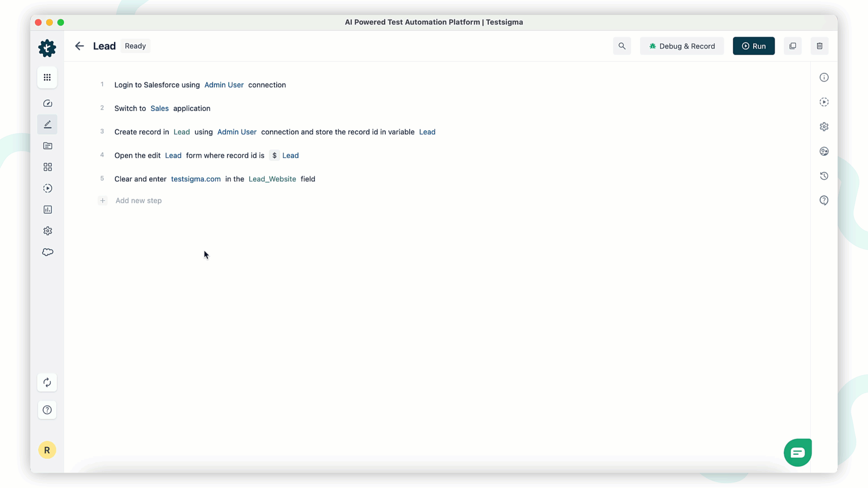Click the target/execution icon in sidebar
The image size is (868, 488).
[47, 188]
